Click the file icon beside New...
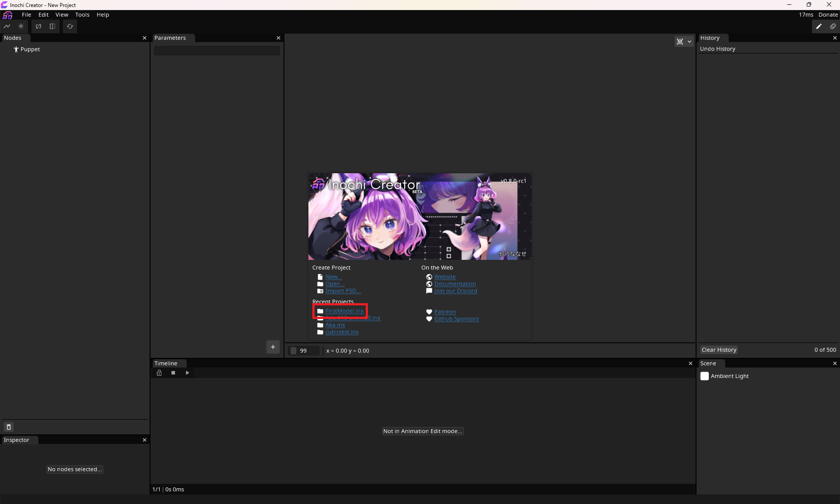840x504 pixels. coord(320,277)
